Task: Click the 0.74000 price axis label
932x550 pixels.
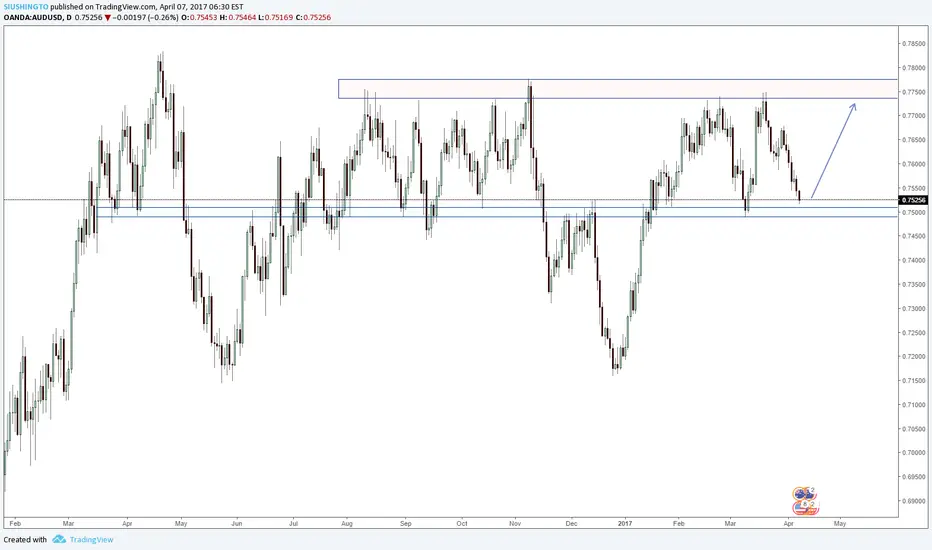Action: pos(914,260)
